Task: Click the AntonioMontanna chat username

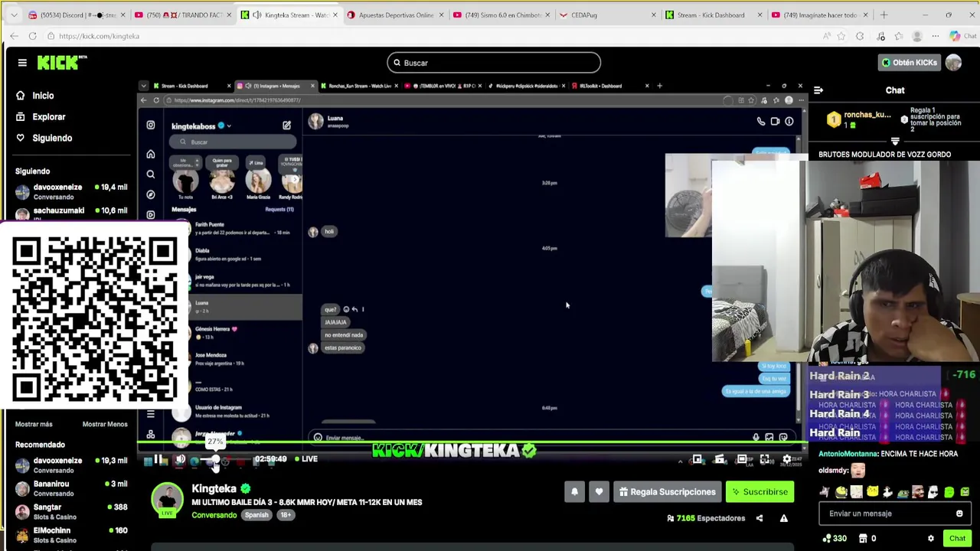Action: pyautogui.click(x=848, y=454)
